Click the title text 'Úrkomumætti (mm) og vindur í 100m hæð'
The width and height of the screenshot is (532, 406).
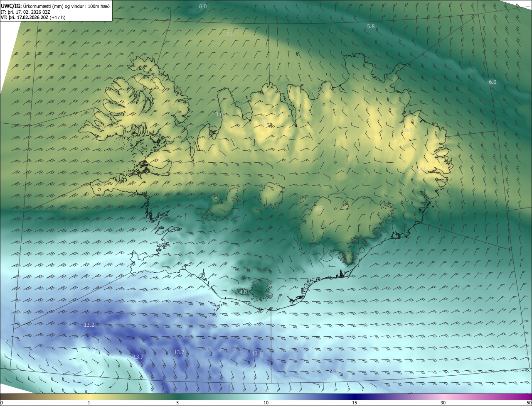click(x=66, y=6)
